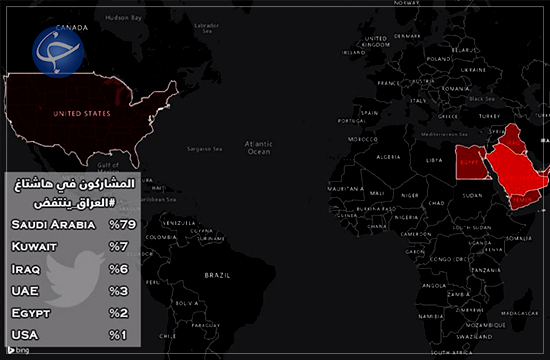Click the 'MOZAMBIQUE' map label
This screenshot has width=550, height=360.
tap(486, 325)
